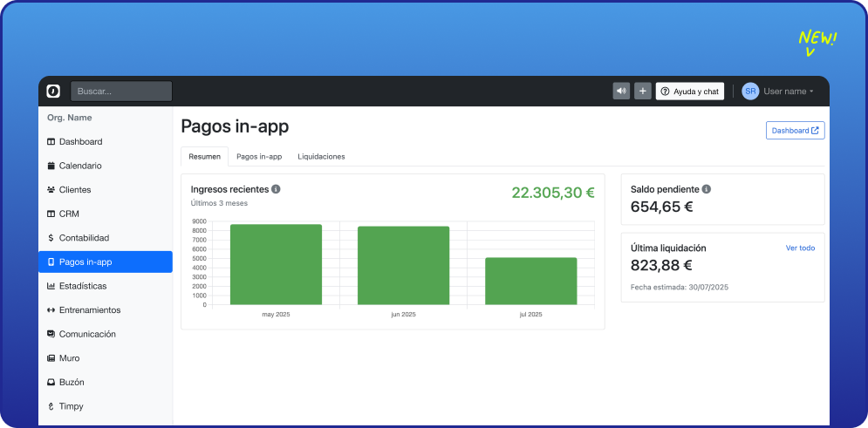This screenshot has height=428, width=868.
Task: Click the Estadísticas chart icon
Action: click(x=51, y=286)
